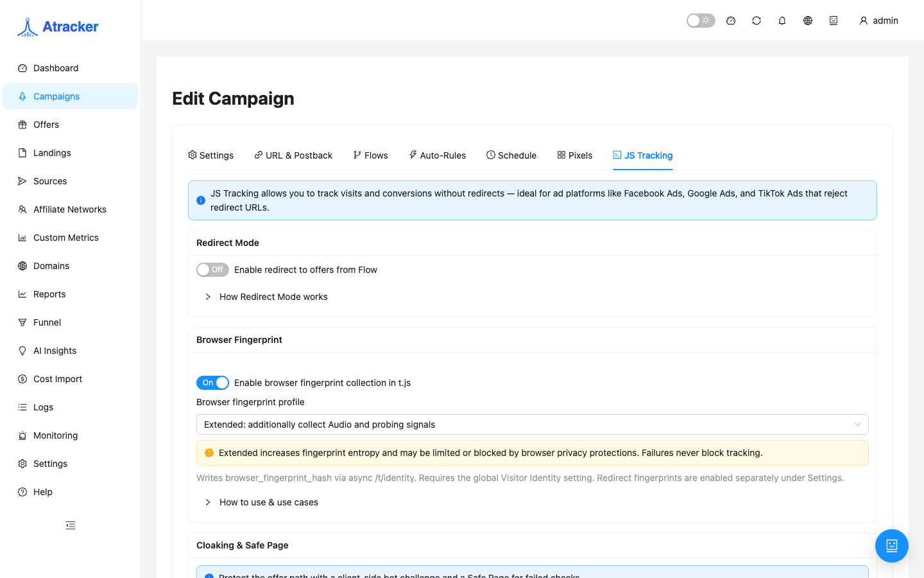Select the JS Tracking tab

click(643, 155)
